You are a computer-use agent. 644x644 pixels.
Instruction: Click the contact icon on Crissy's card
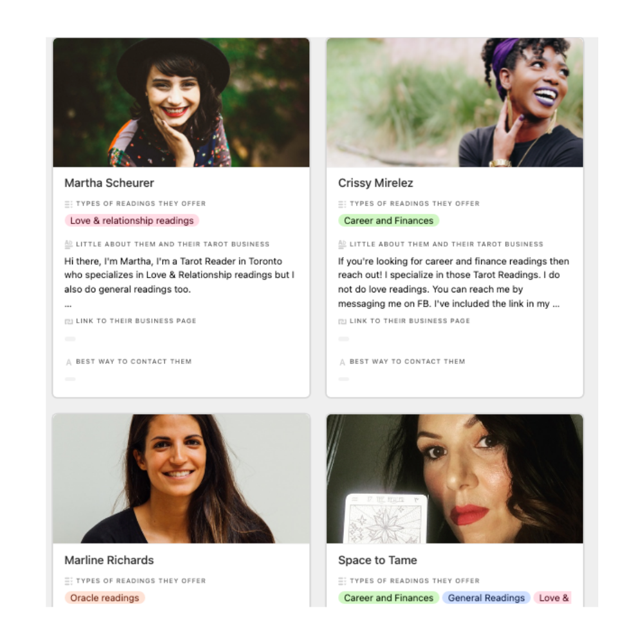(x=342, y=362)
